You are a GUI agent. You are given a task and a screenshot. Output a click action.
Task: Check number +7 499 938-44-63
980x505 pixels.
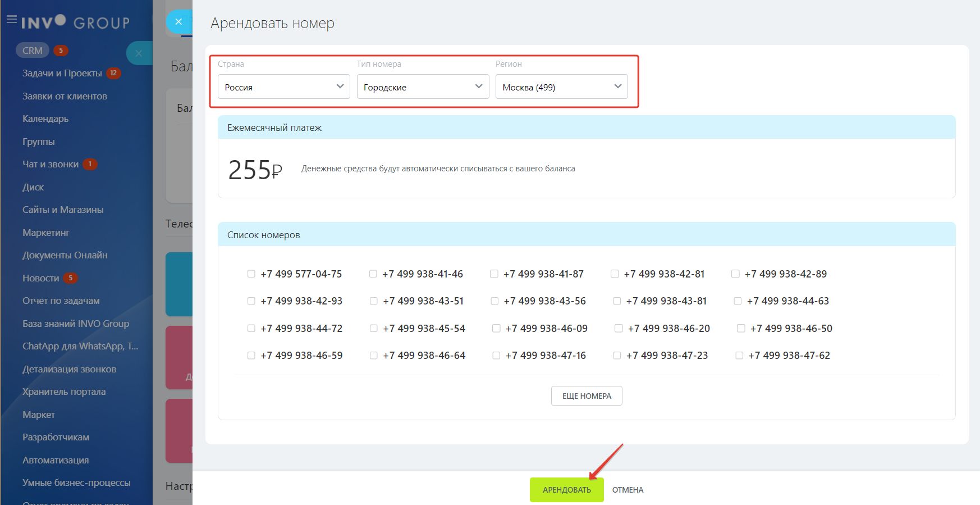[x=738, y=301]
